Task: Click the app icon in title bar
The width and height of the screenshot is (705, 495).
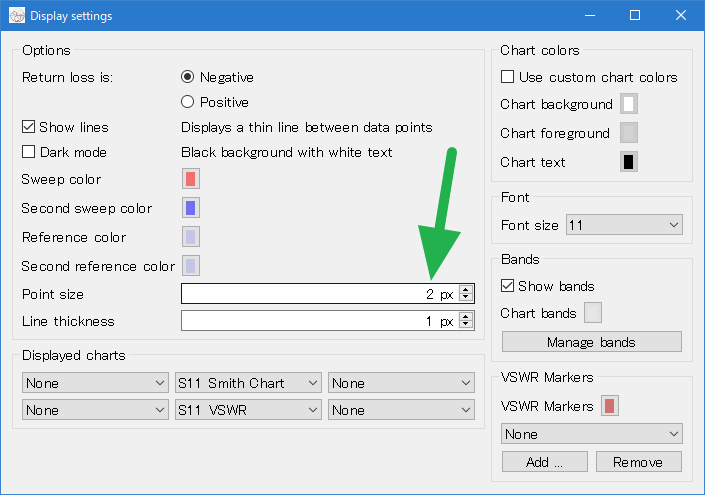Action: [17, 16]
